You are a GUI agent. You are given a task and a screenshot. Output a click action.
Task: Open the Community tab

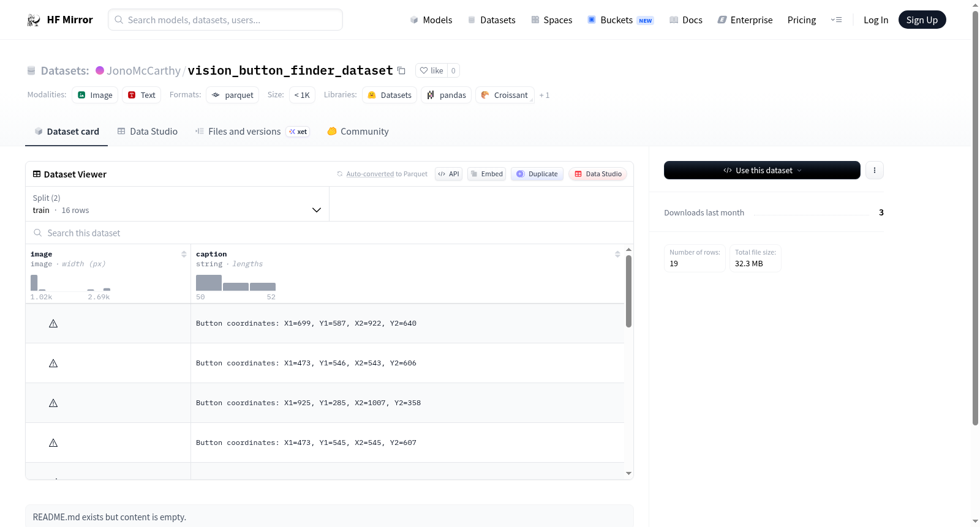[358, 132]
